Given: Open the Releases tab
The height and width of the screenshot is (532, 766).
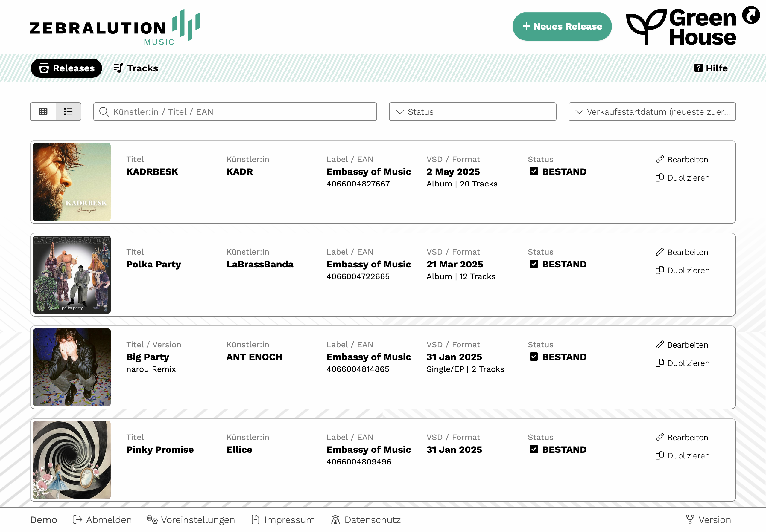Looking at the screenshot, I should point(66,68).
